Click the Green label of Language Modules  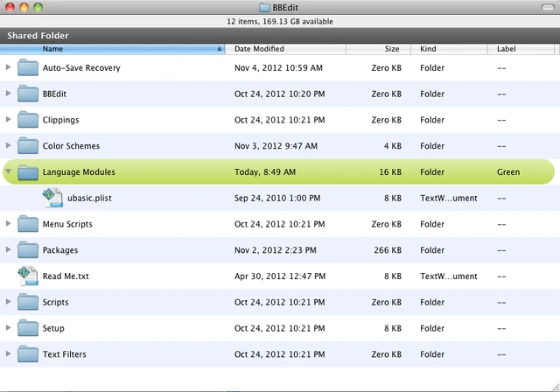[x=508, y=172]
